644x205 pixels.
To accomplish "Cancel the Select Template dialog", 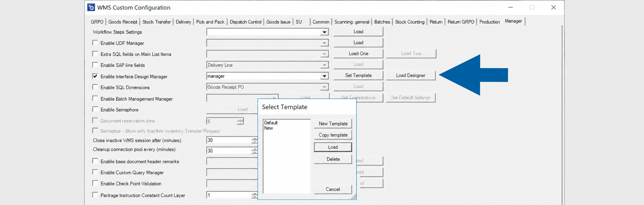I will pos(333,189).
